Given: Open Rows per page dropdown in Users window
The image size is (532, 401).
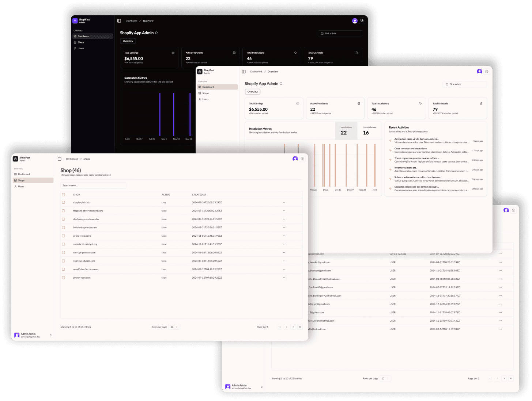Looking at the screenshot, I should click(385, 378).
